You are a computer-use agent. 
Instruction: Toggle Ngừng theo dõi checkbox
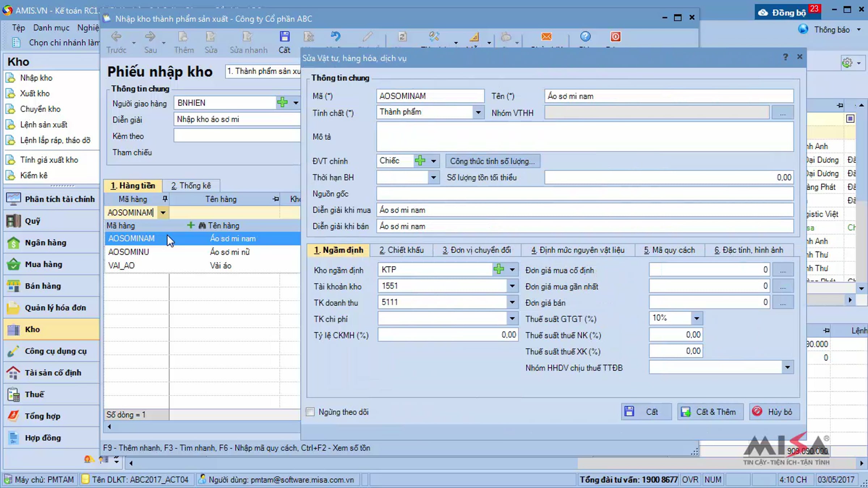310,412
